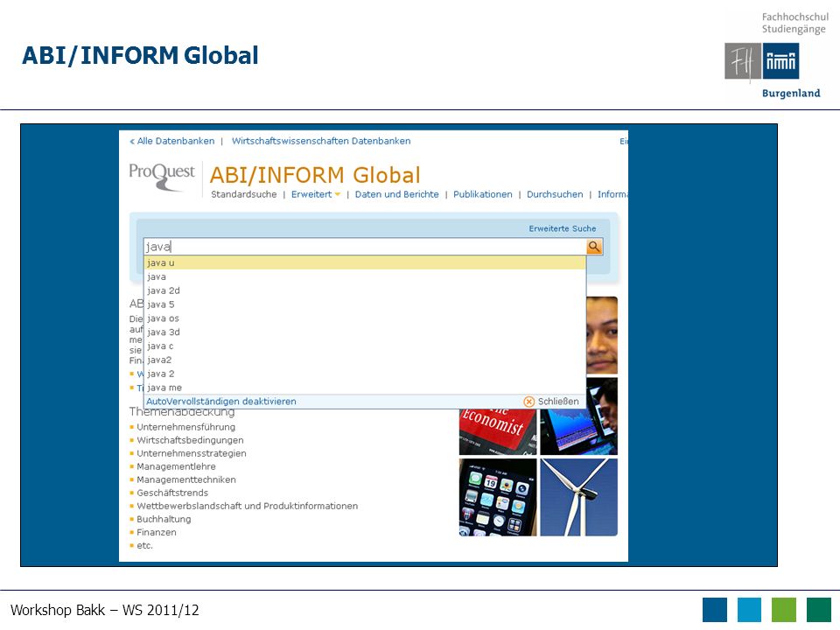
Task: Open the Standardsuche tab
Action: (x=244, y=194)
